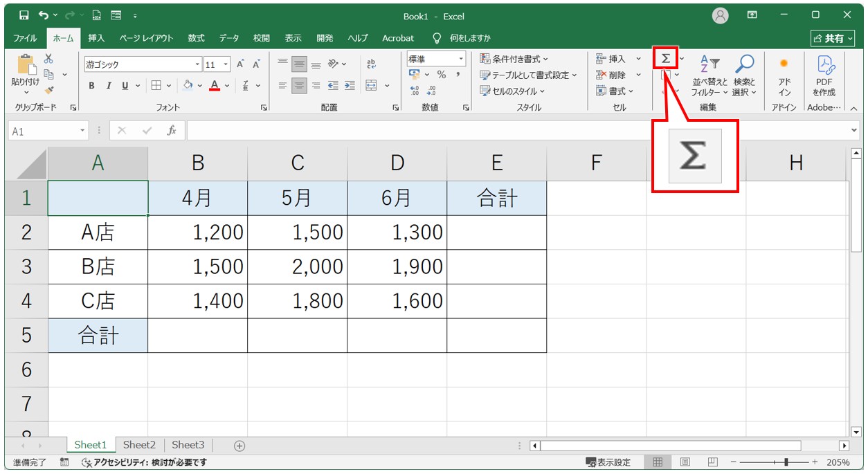Expand セルのスタイル cell styles menu
This screenshot has width=868, height=474.
pos(512,91)
